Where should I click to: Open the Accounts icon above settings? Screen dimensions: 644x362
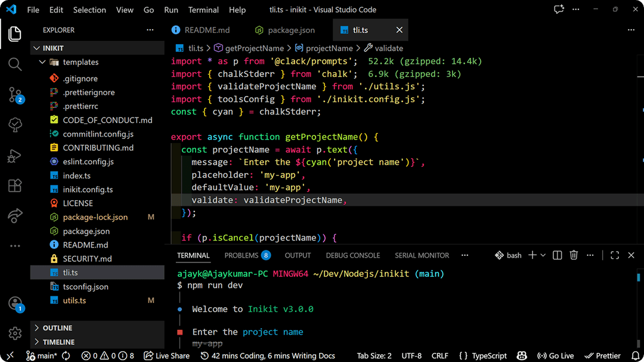14,305
